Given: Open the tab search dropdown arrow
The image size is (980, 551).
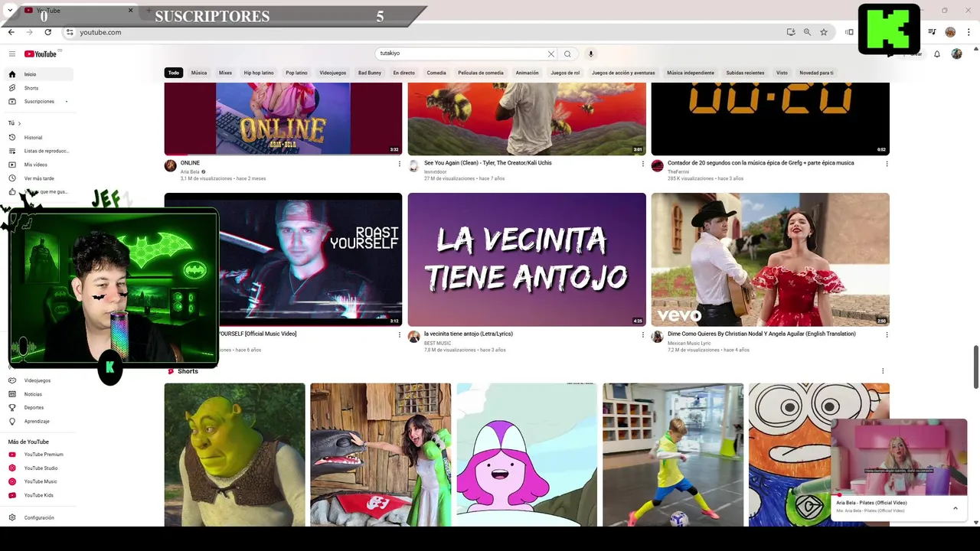Looking at the screenshot, I should (10, 11).
